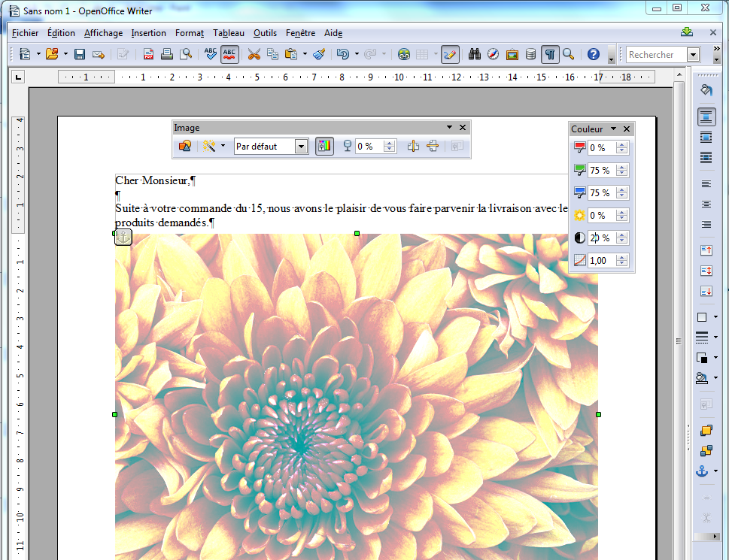Click the contrast percentage field

[x=602, y=238]
